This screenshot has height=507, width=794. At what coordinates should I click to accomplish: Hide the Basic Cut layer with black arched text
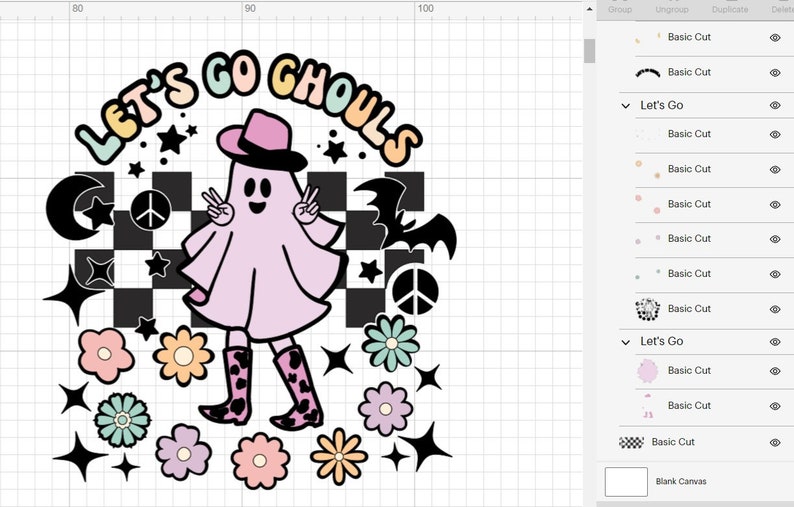coord(775,73)
